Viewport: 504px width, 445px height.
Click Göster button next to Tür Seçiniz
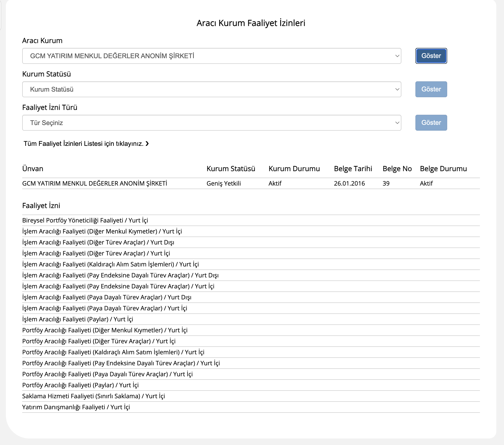point(431,123)
